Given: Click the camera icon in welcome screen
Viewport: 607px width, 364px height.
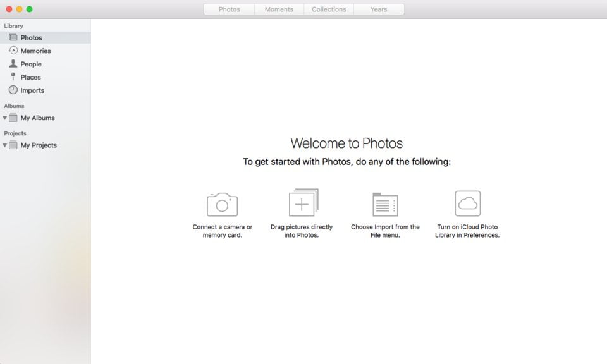Looking at the screenshot, I should pos(222,204).
